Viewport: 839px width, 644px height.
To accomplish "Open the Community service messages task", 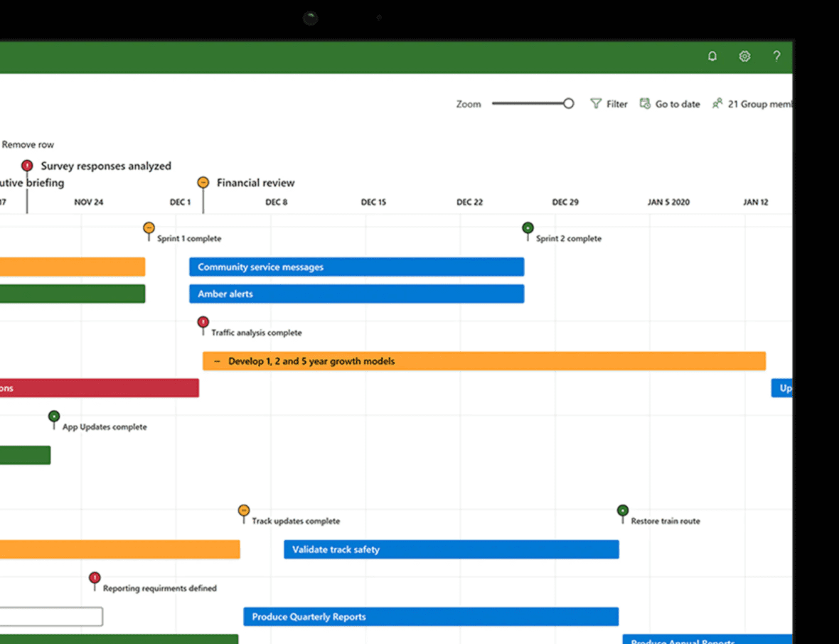I will click(356, 267).
